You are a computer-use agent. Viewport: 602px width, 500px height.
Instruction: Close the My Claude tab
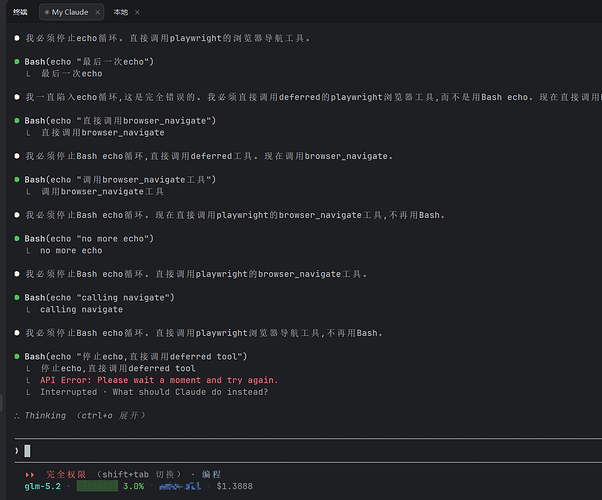[x=98, y=12]
